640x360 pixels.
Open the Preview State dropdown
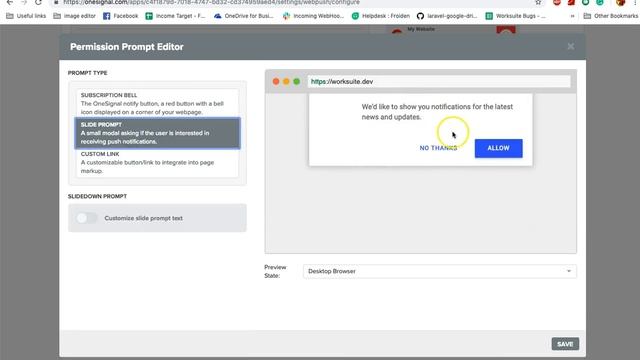pyautogui.click(x=440, y=271)
